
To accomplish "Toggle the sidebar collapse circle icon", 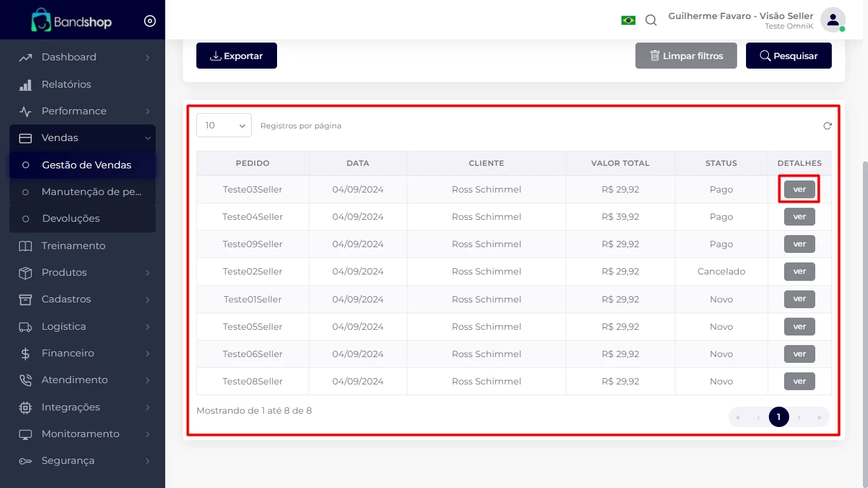I will (150, 21).
